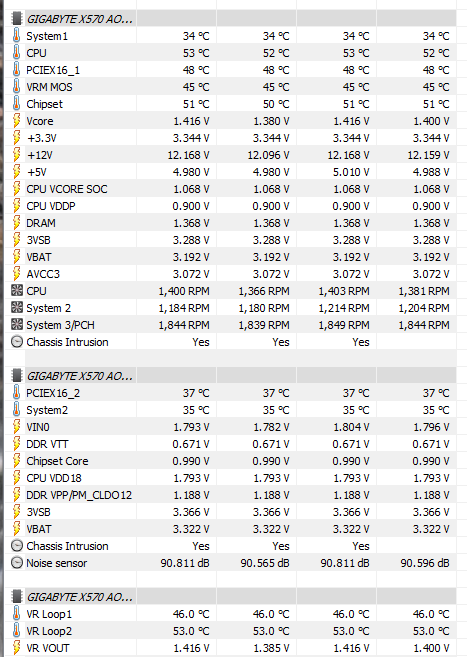The width and height of the screenshot is (467, 657).
Task: Select the VBAT label in the 3.322 V row
Action: click(x=39, y=529)
